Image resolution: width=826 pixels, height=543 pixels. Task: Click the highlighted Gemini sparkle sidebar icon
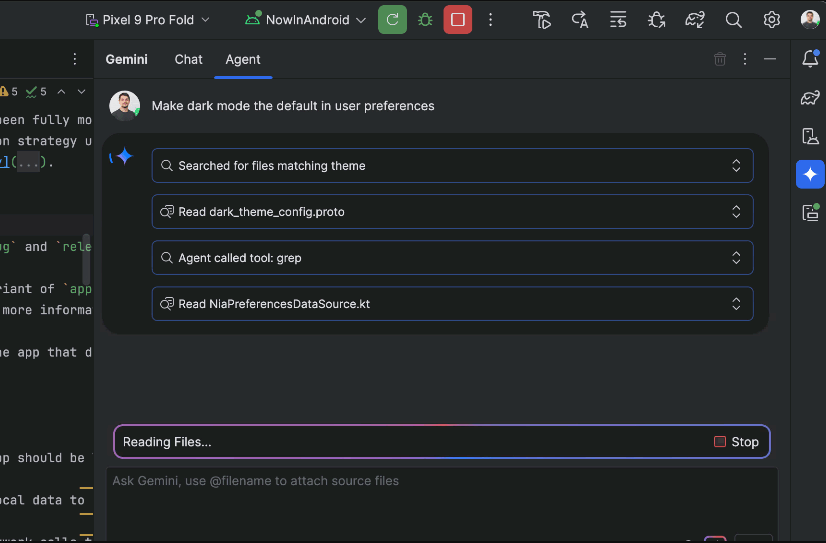coord(810,174)
